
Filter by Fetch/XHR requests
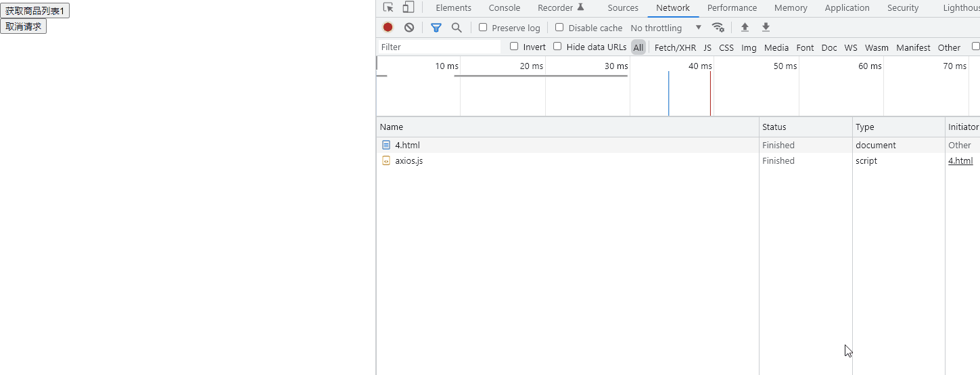[x=675, y=47]
